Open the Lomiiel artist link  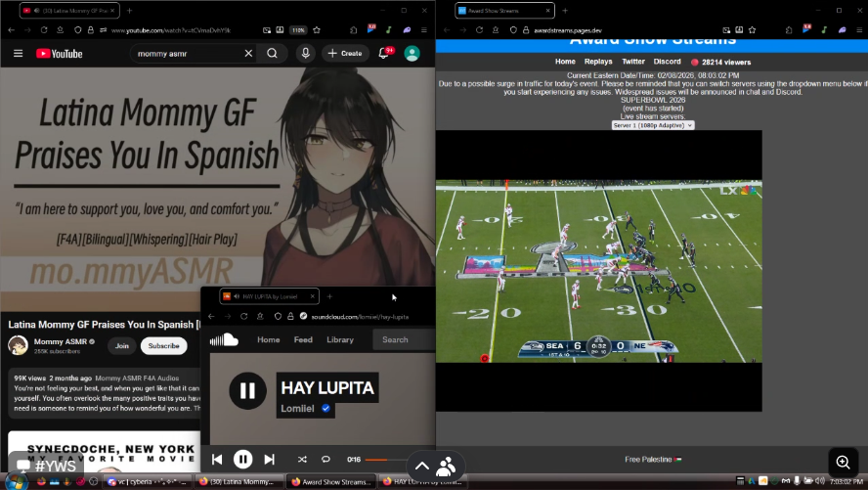click(298, 409)
